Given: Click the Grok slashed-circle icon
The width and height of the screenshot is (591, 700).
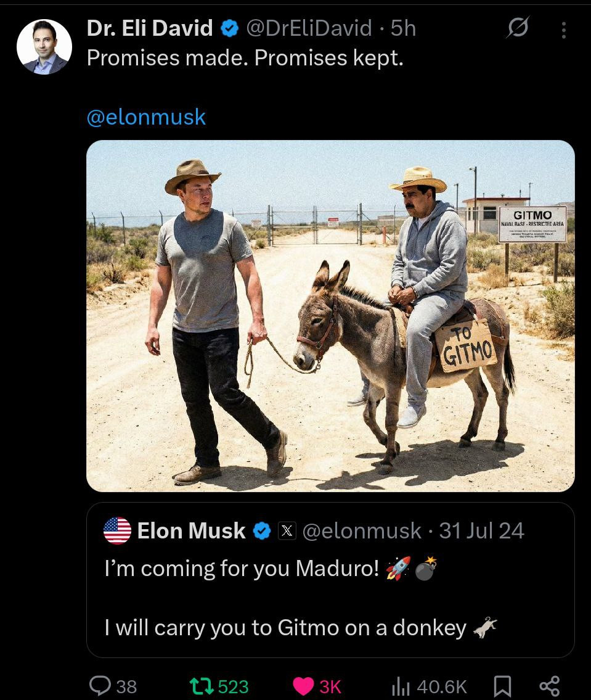Looking at the screenshot, I should [x=518, y=29].
